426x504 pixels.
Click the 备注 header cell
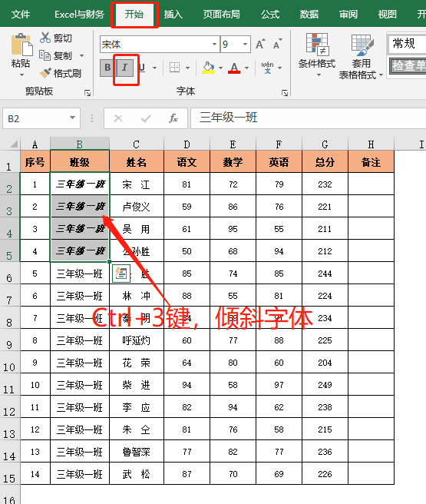tap(371, 161)
